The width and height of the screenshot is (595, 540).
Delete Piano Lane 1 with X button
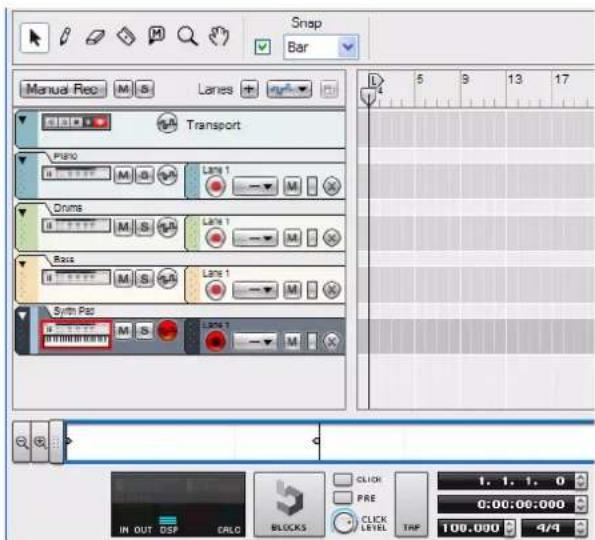[x=332, y=186]
